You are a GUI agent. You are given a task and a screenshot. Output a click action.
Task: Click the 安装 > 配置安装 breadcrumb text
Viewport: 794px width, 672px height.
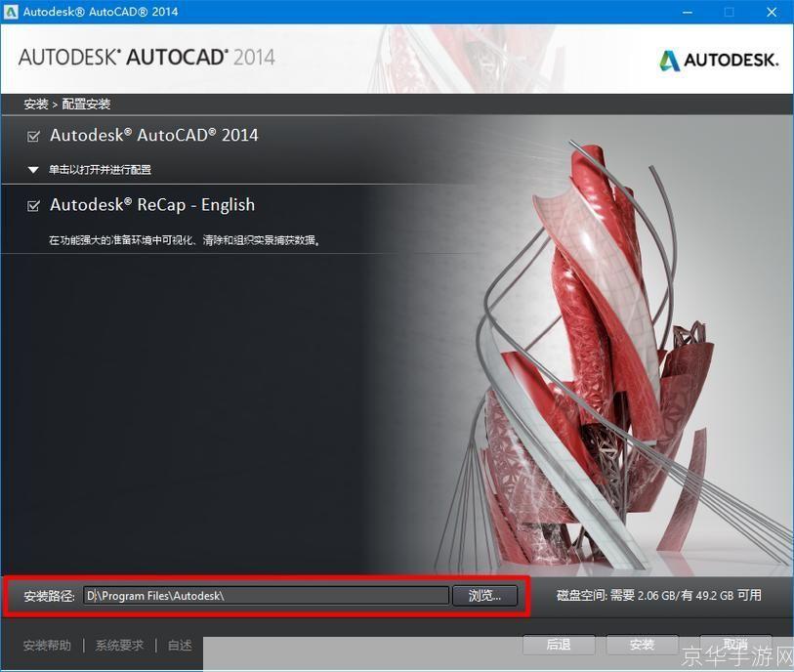[x=66, y=105]
